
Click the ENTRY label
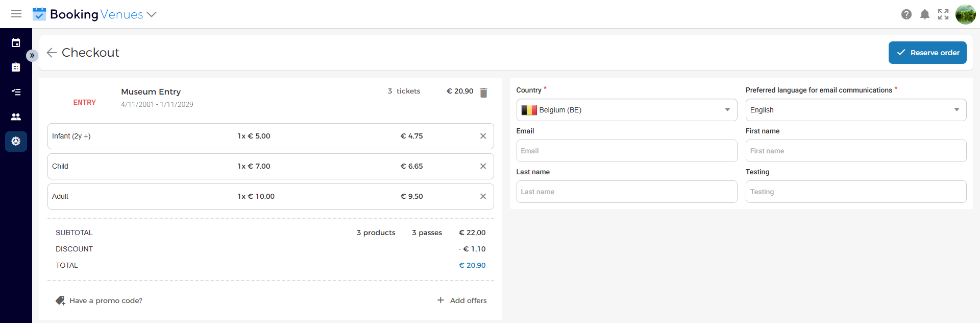pos(84,103)
